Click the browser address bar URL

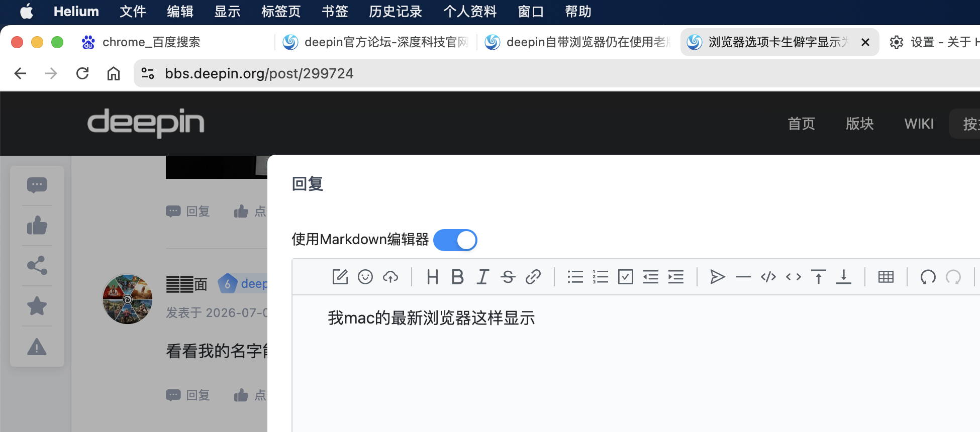[x=259, y=73]
